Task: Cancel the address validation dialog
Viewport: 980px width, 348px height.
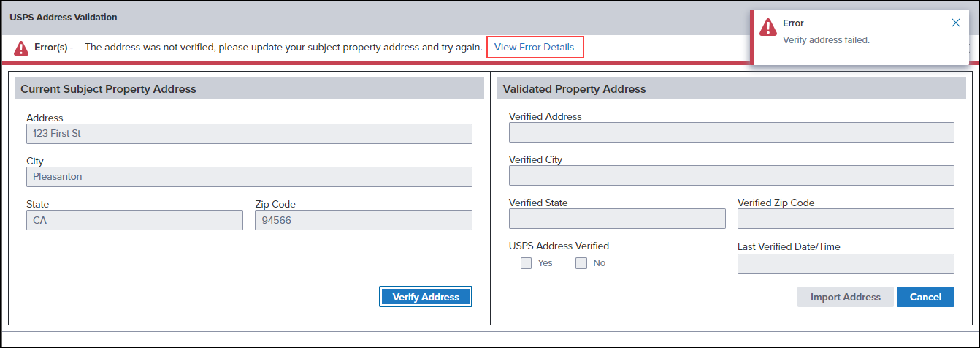Action: tap(925, 297)
